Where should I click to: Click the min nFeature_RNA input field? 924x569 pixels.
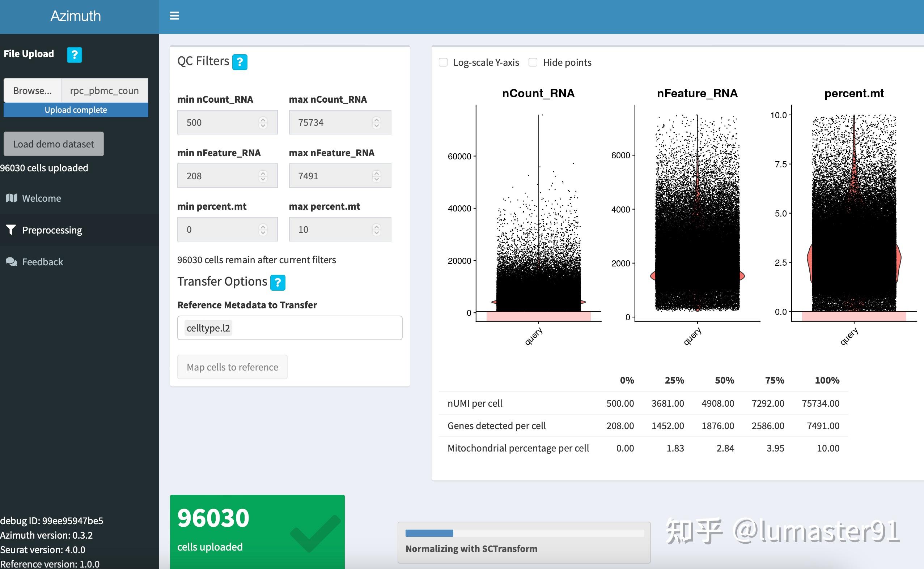click(219, 176)
